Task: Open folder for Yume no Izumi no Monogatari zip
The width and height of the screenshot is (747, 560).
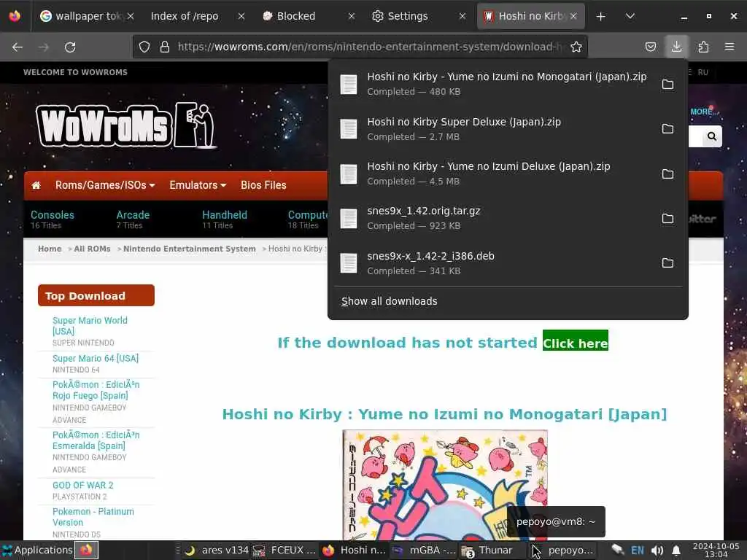Action: (x=667, y=85)
